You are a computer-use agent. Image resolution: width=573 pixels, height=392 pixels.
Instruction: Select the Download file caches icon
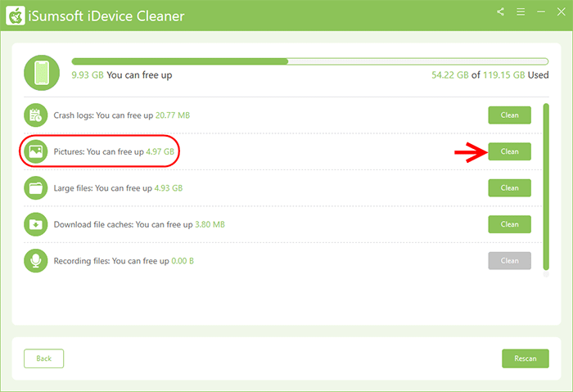(36, 224)
